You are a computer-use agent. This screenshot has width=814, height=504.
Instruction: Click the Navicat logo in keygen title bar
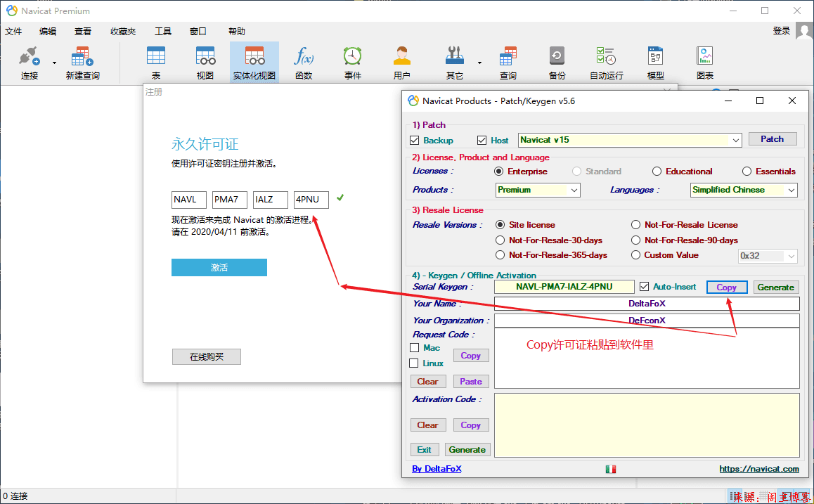(x=413, y=101)
